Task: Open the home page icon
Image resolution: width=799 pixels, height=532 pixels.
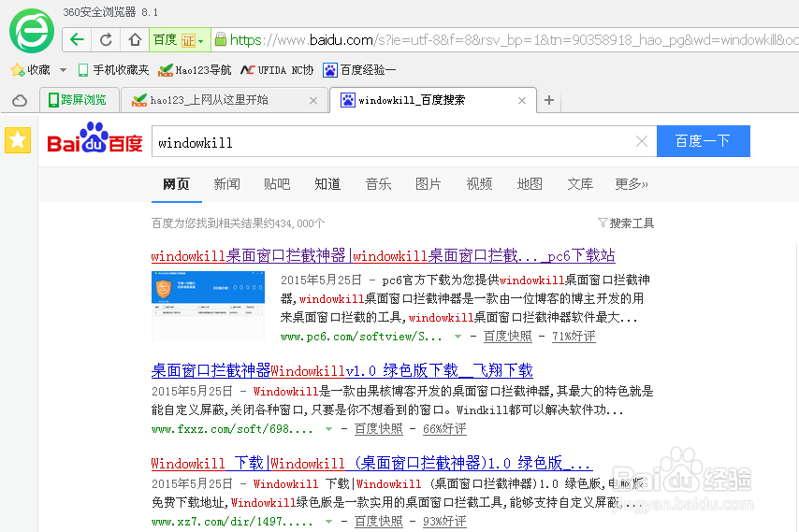Action: [x=135, y=39]
